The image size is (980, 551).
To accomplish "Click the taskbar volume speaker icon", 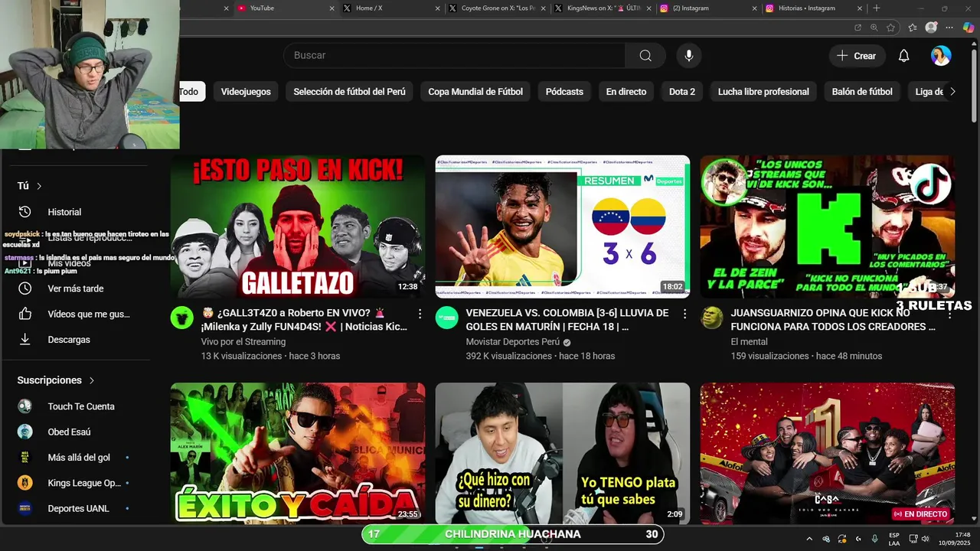I will point(926,539).
